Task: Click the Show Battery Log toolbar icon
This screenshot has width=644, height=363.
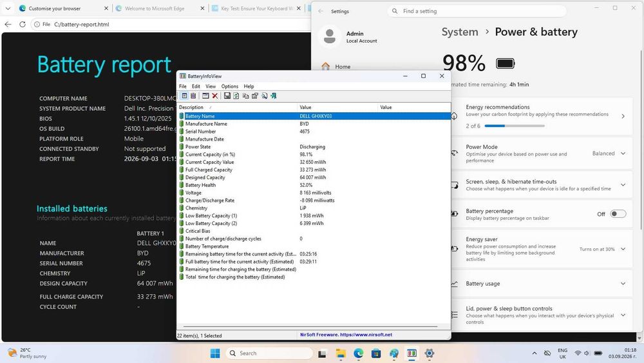Action: (193, 96)
